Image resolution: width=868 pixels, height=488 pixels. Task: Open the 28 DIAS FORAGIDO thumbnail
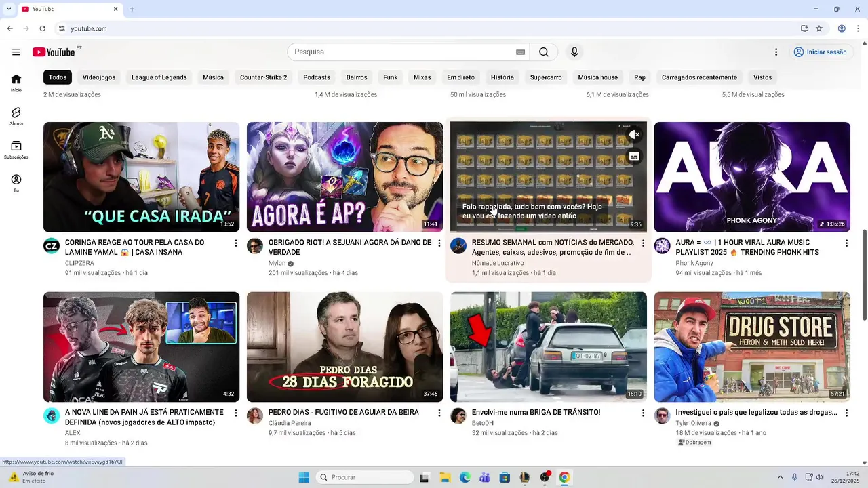[344, 347]
